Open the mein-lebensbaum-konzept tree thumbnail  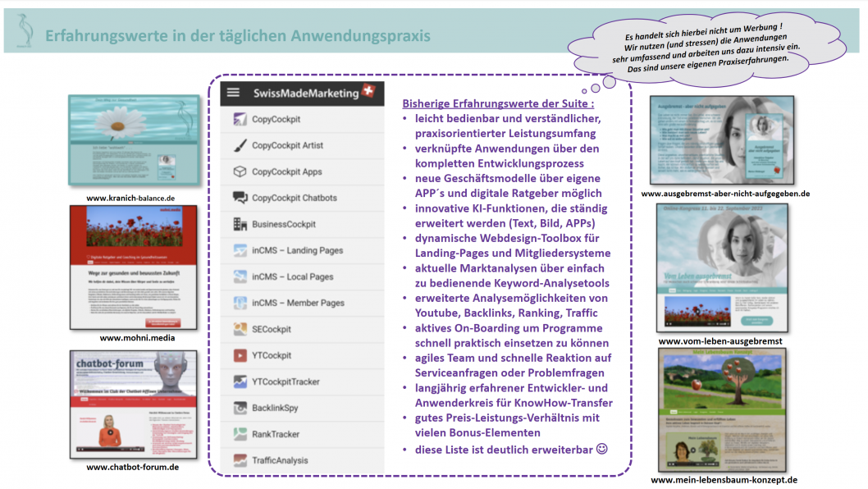(722, 409)
